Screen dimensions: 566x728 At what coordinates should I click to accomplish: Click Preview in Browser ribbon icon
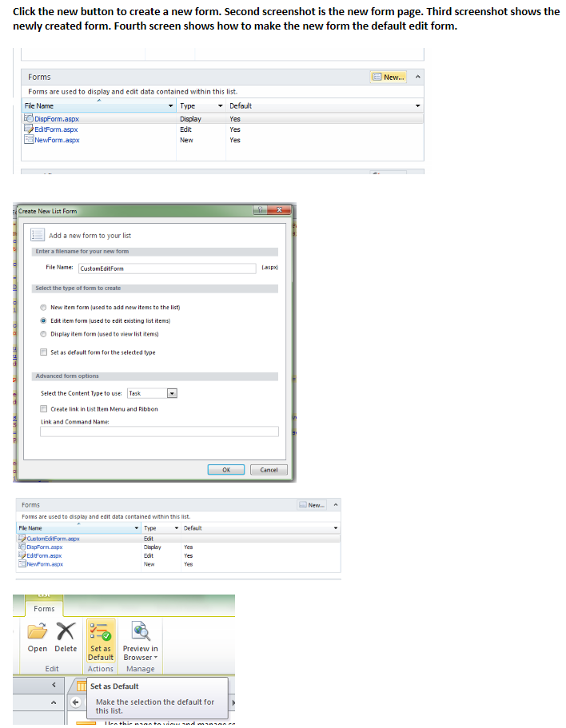(x=140, y=631)
